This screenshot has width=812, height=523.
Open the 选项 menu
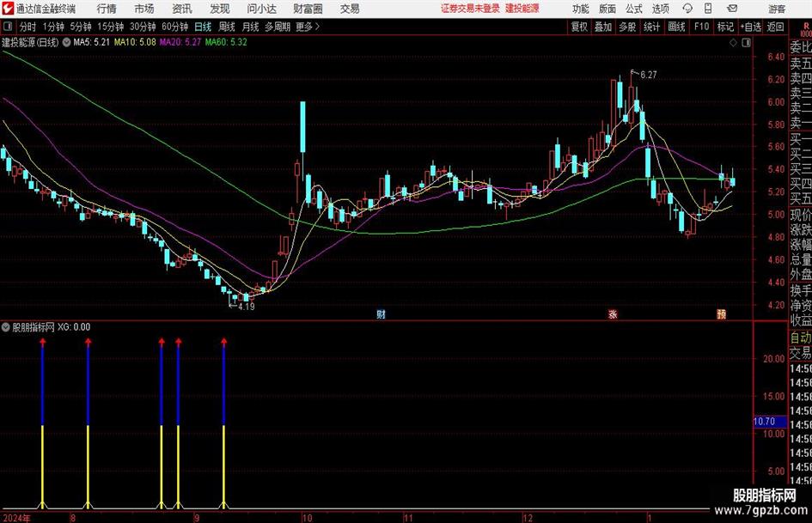660,9
